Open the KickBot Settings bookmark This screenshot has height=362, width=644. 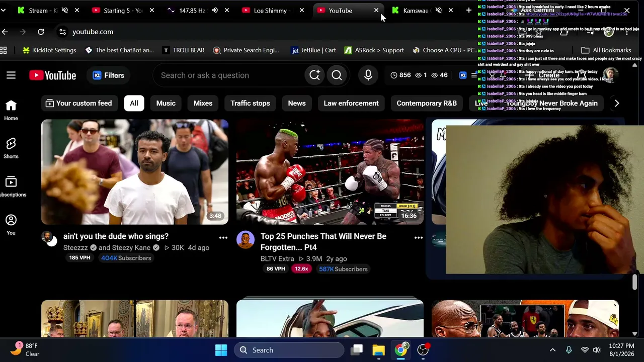click(x=49, y=50)
